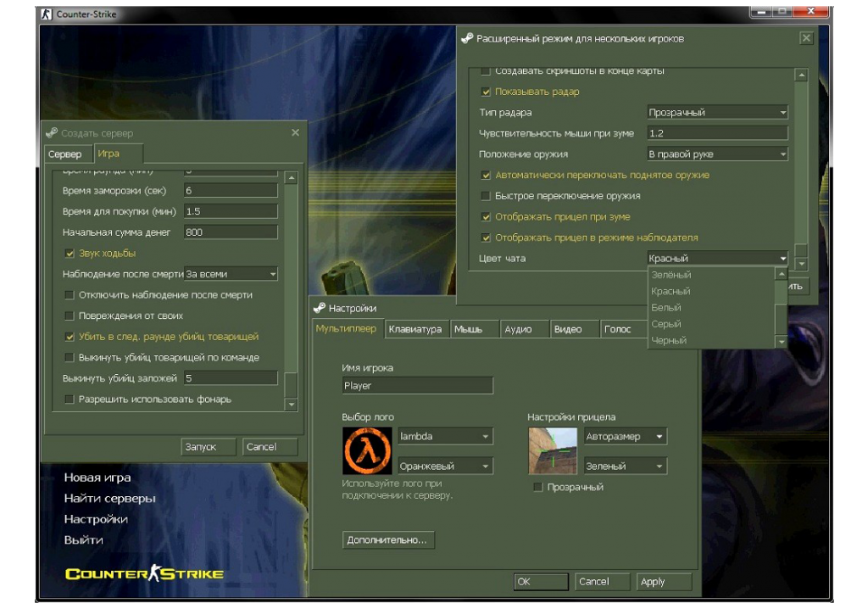Select Серый in chat color list
The width and height of the screenshot is (868, 609).
[711, 324]
